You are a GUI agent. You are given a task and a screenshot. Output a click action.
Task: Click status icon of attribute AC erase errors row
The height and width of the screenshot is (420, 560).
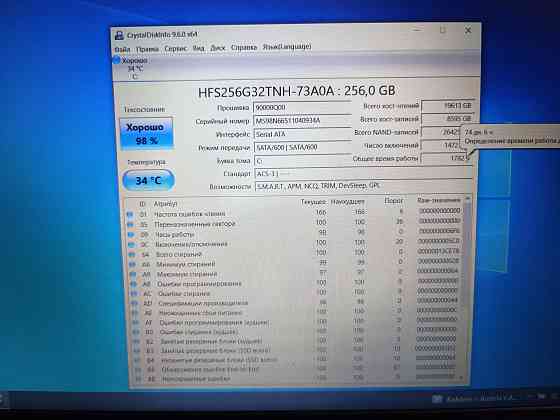(134, 294)
